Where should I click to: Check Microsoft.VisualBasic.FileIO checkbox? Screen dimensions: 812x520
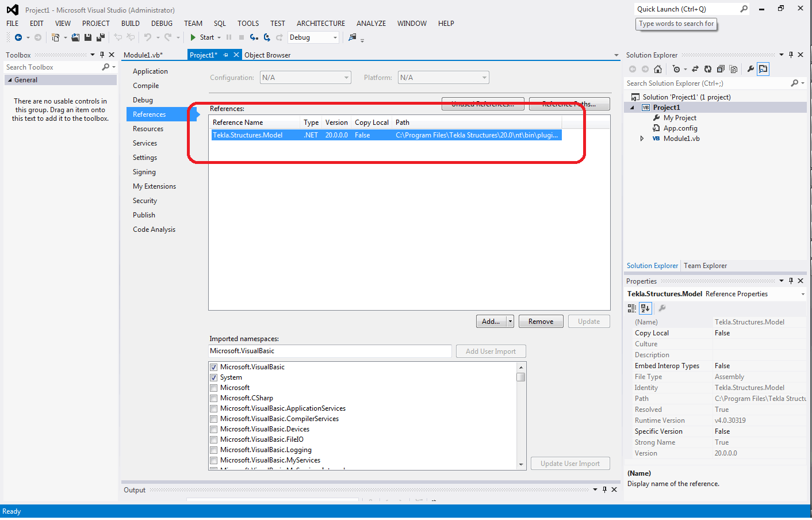(x=214, y=439)
